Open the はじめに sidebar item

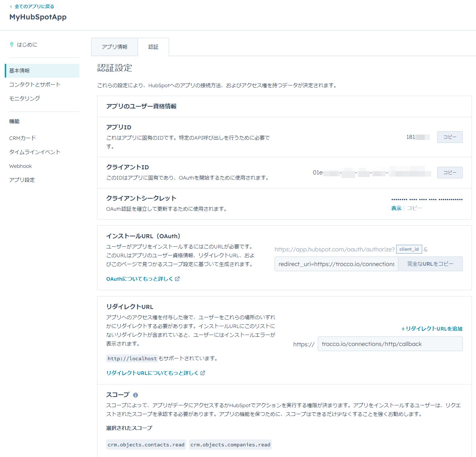(27, 45)
